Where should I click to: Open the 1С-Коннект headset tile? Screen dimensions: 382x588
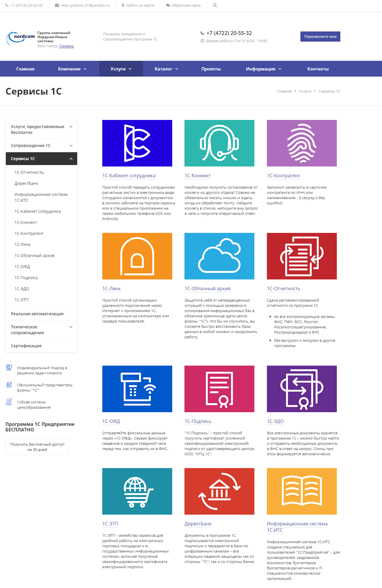[x=219, y=143]
